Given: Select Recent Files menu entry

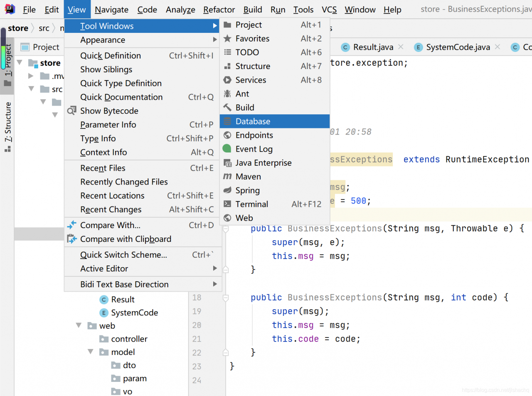Looking at the screenshot, I should point(103,168).
